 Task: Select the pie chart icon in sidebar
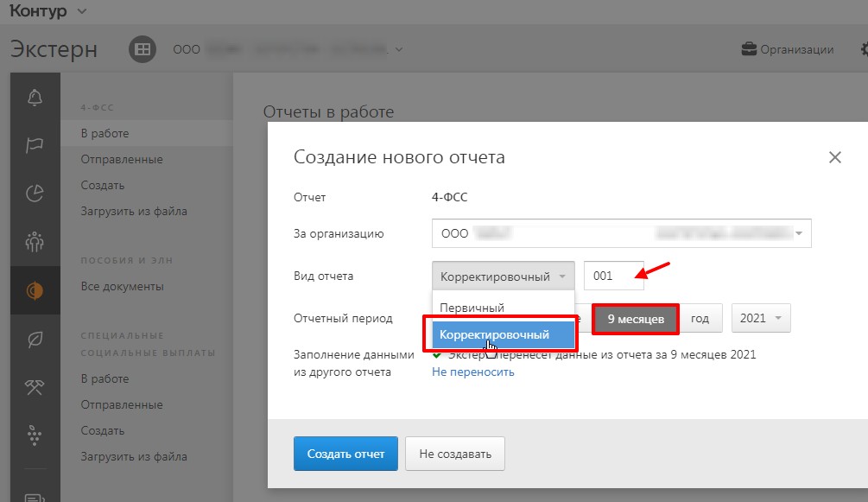(35, 194)
